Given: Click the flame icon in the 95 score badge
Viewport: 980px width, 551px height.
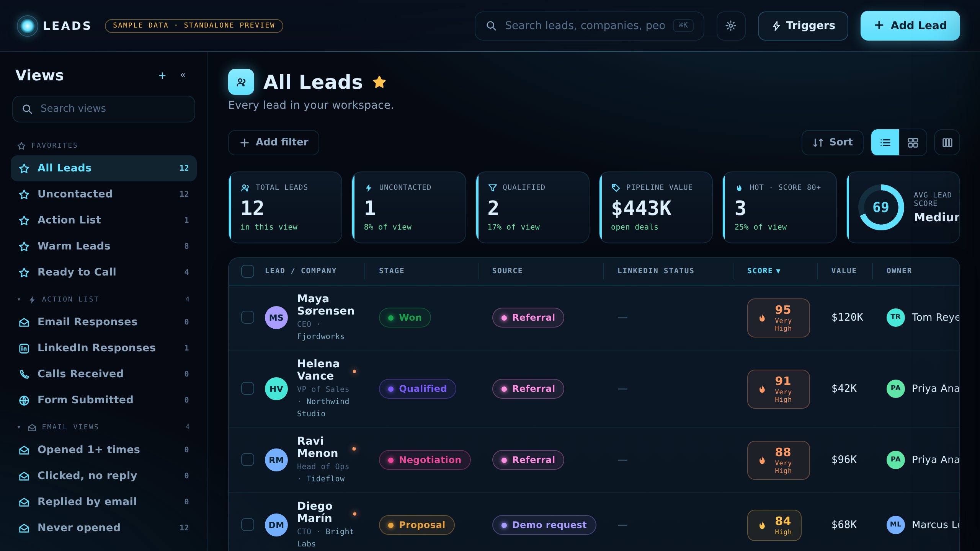Looking at the screenshot, I should pos(762,318).
